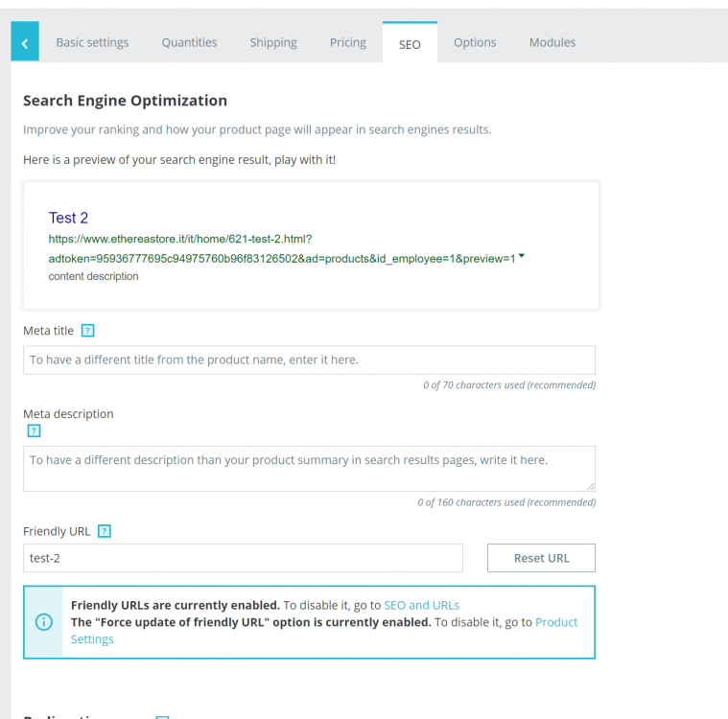Focus the Meta title input field
Viewport: 728px width, 719px height.
point(309,360)
